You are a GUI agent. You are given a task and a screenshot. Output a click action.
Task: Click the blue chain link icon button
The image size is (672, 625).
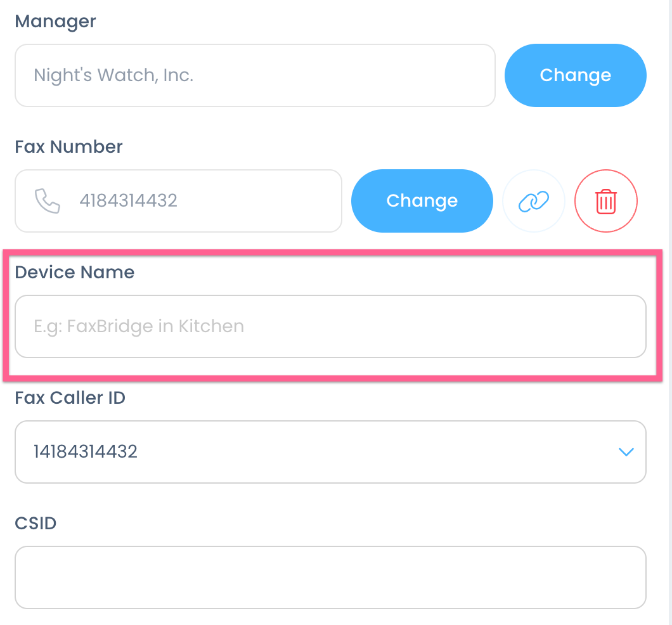point(534,201)
